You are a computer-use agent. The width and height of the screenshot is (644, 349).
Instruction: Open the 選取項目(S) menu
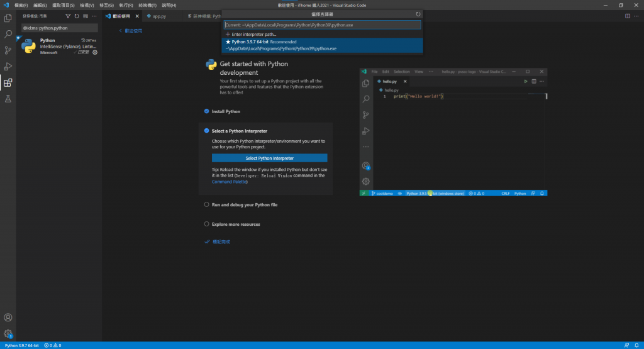tap(64, 5)
